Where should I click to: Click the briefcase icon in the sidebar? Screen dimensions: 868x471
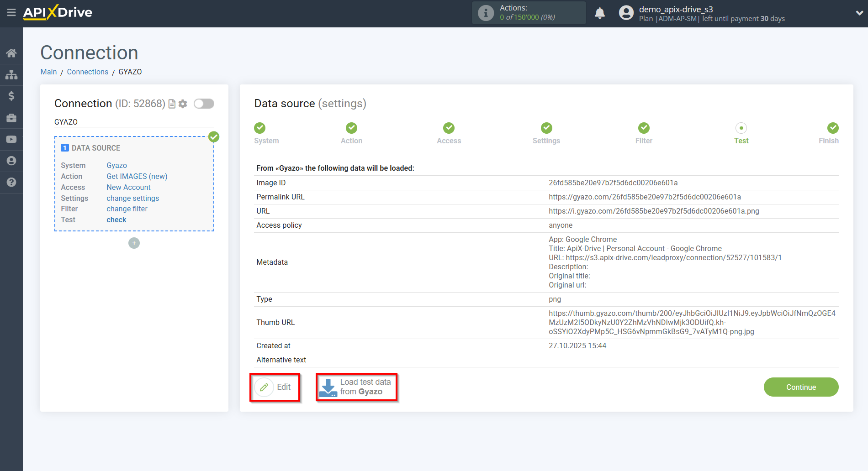point(11,118)
